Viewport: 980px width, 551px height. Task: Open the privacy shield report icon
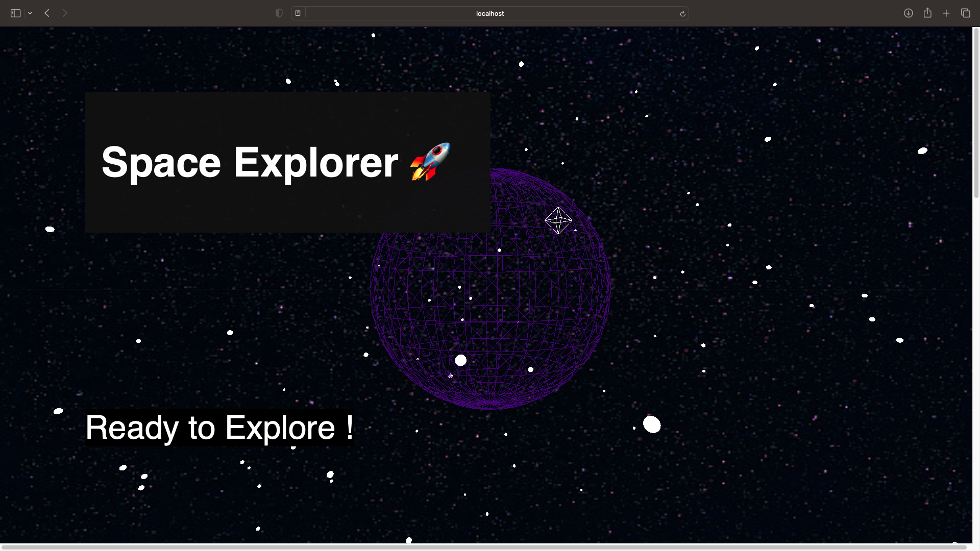pyautogui.click(x=279, y=13)
